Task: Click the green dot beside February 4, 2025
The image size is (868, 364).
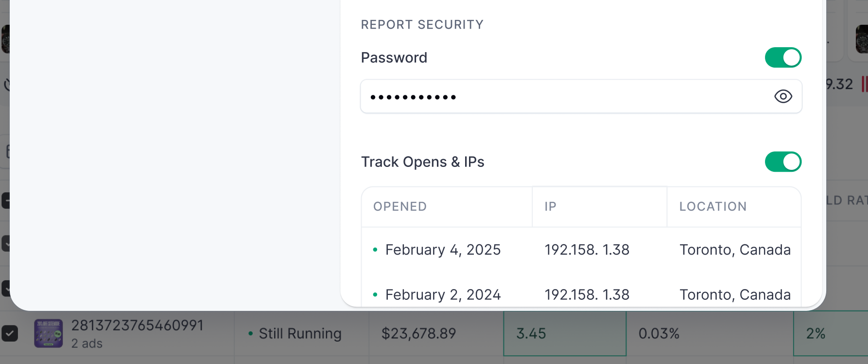Action: point(375,250)
